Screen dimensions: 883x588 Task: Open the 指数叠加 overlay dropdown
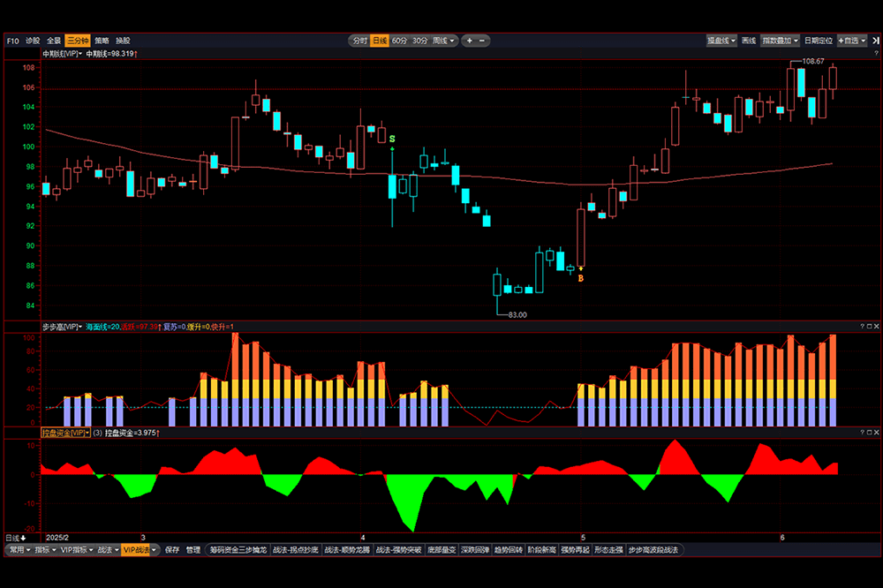coord(780,41)
